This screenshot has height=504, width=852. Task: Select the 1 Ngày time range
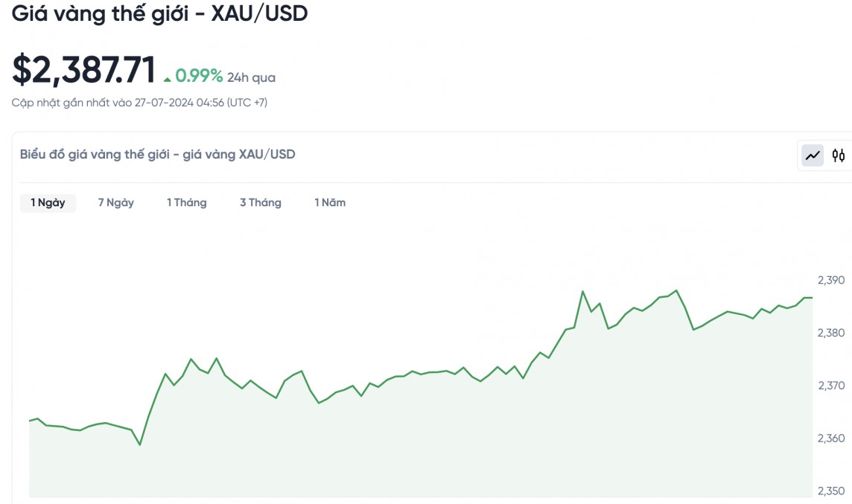(x=48, y=202)
